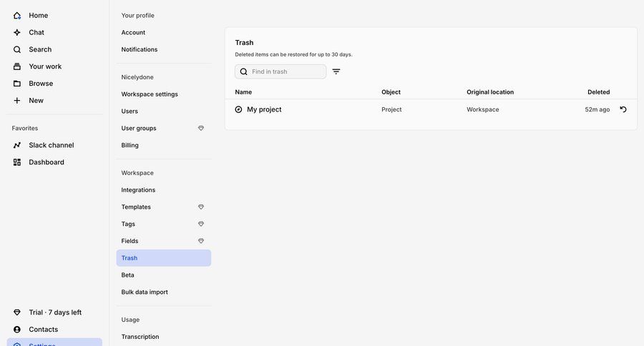
Task: Click the Home icon in sidebar
Action: click(17, 15)
